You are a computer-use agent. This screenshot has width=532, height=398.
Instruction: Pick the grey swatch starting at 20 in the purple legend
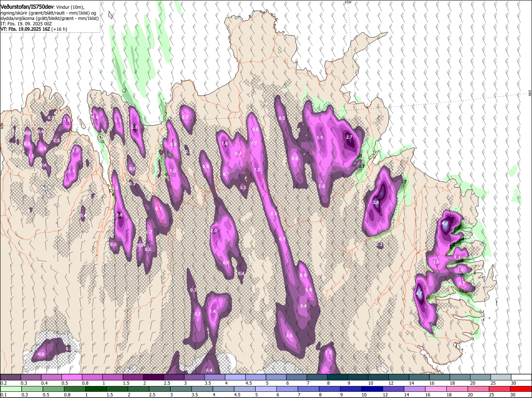[481, 377]
